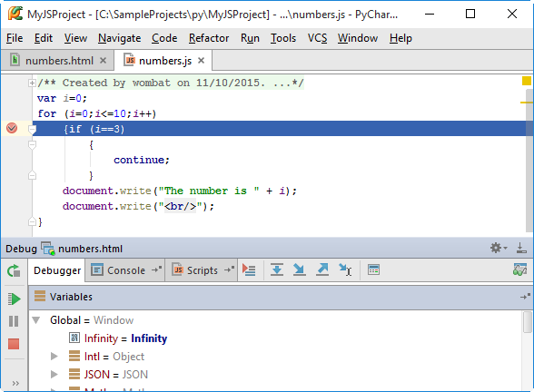Open the Run menu
Screen dimensions: 534x392
(250, 38)
